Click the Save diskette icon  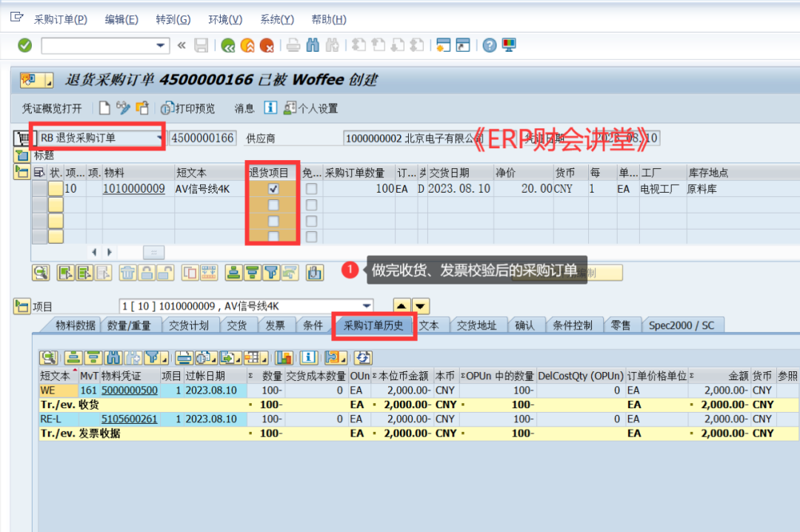click(201, 46)
